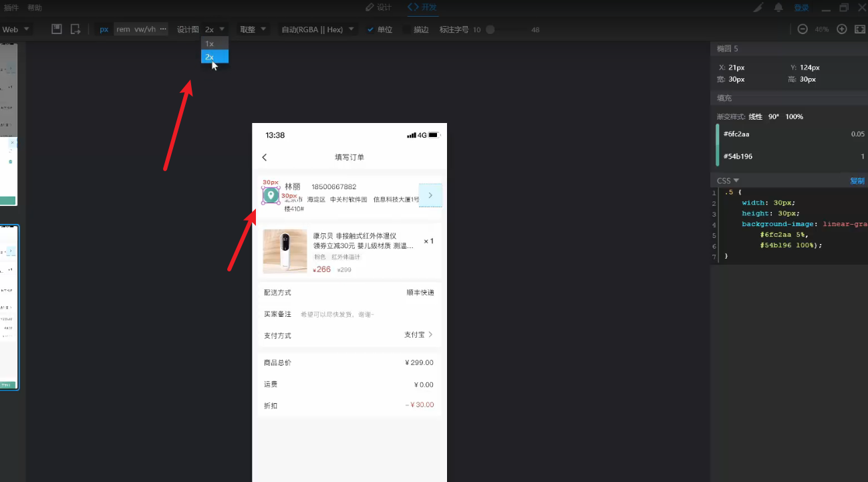The width and height of the screenshot is (868, 482).
Task: Click the fit-to-screen icon
Action: [860, 29]
